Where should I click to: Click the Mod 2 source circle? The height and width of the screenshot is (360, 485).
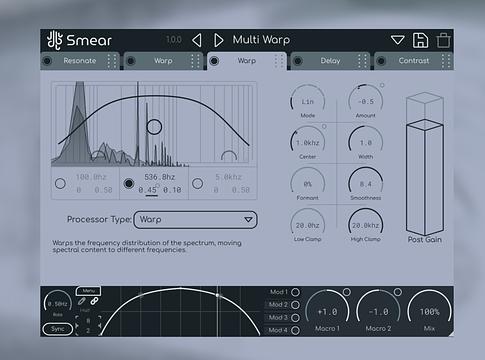pos(295,305)
